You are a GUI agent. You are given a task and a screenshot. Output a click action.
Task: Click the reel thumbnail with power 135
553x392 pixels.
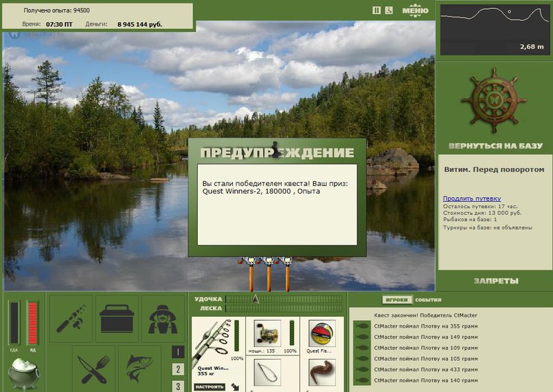268,333
